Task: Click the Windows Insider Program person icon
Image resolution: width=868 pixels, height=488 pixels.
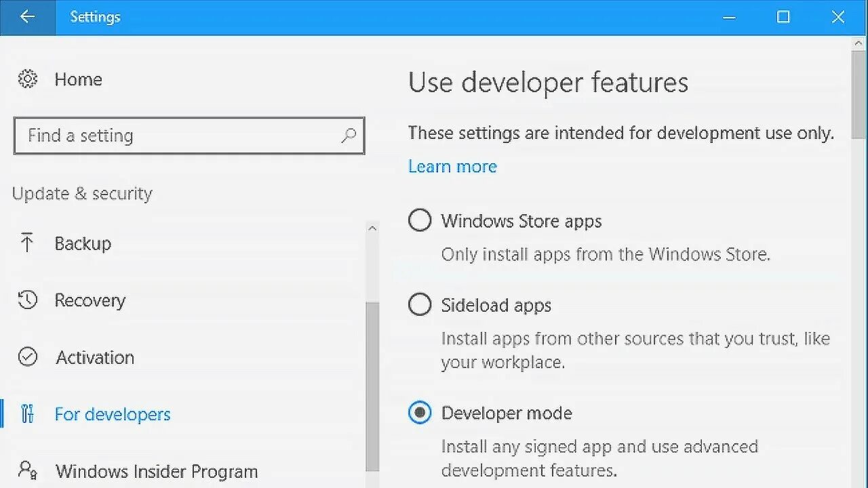Action: coord(28,470)
